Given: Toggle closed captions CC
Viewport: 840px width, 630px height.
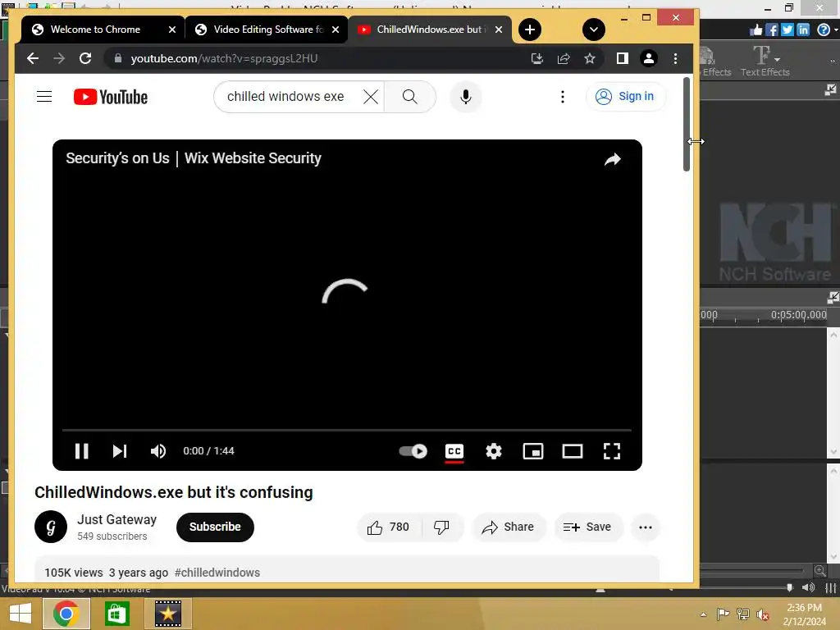Looking at the screenshot, I should point(454,452).
